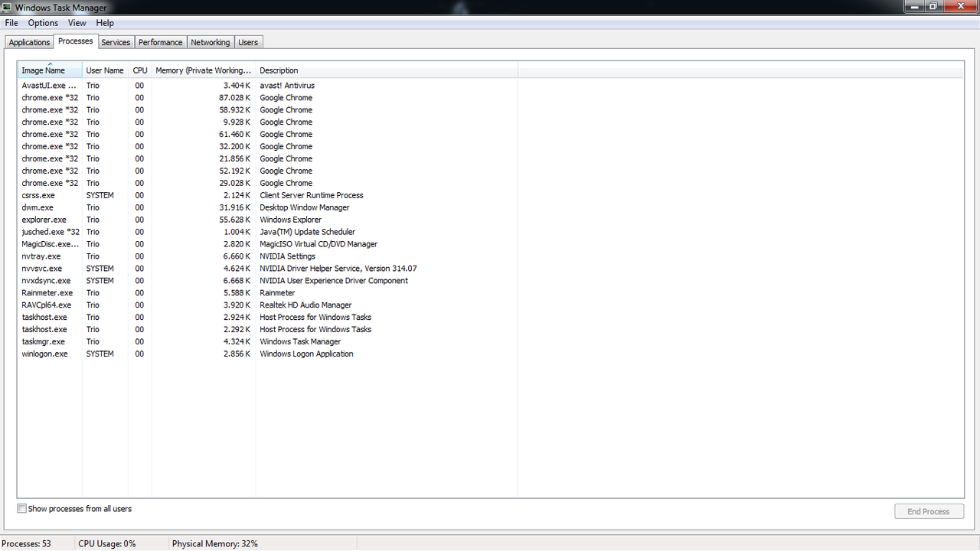Select the Rainmeter.exe process

click(268, 293)
